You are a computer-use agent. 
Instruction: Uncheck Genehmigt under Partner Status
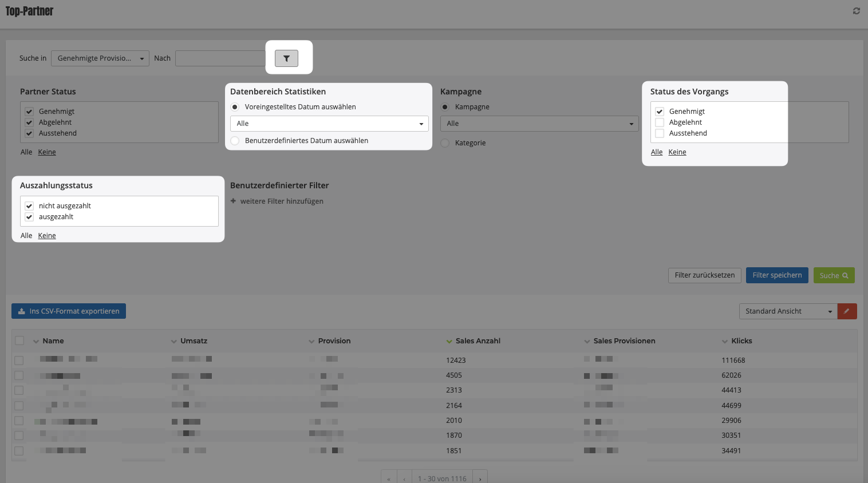pos(29,112)
